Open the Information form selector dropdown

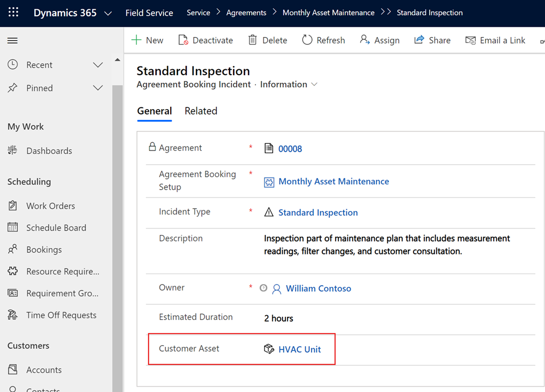point(314,85)
